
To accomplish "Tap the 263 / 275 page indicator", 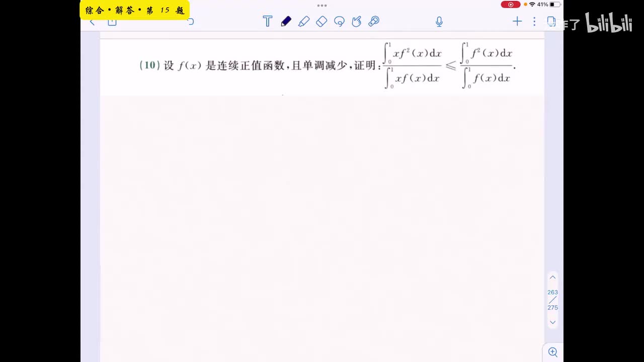I will [x=552, y=300].
